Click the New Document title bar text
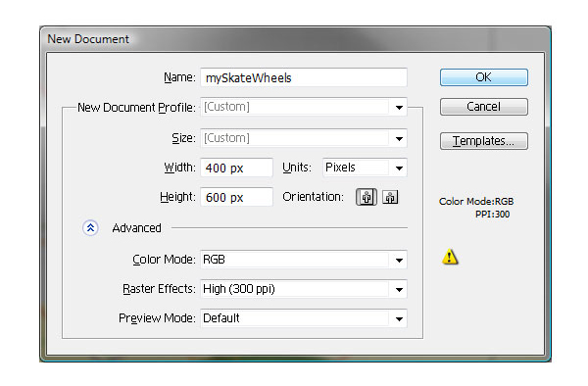The image size is (588, 386). (x=88, y=39)
